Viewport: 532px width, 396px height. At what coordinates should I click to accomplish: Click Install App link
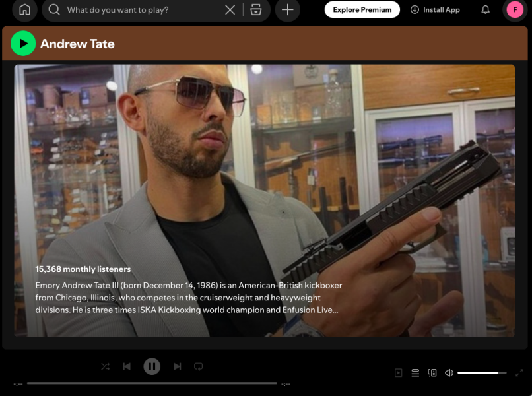[435, 10]
